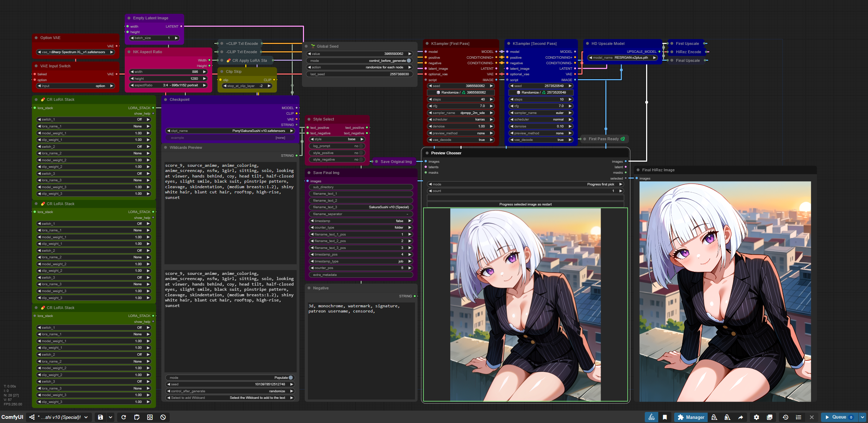Click the refresh node definitions icon
The image size is (868, 423).
tap(124, 417)
